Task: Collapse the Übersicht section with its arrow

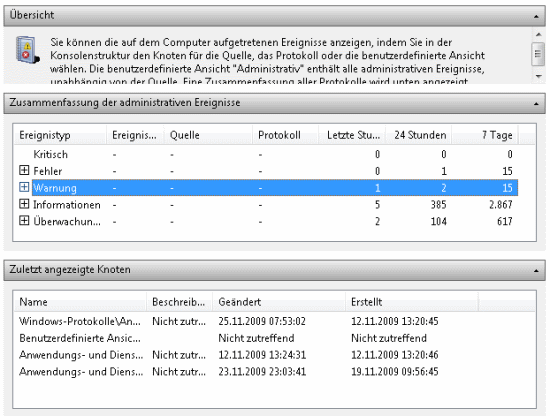Action: [536, 16]
